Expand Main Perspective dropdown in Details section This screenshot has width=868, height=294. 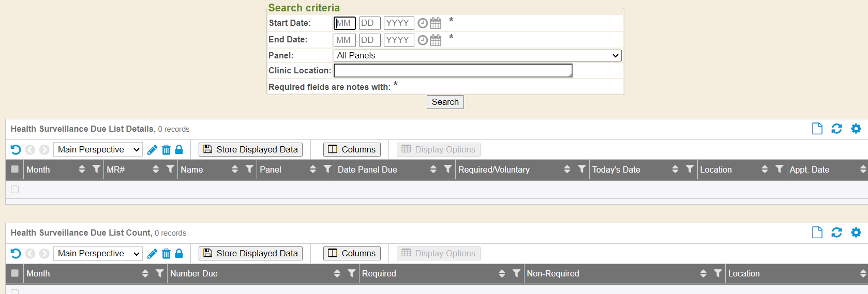click(98, 150)
